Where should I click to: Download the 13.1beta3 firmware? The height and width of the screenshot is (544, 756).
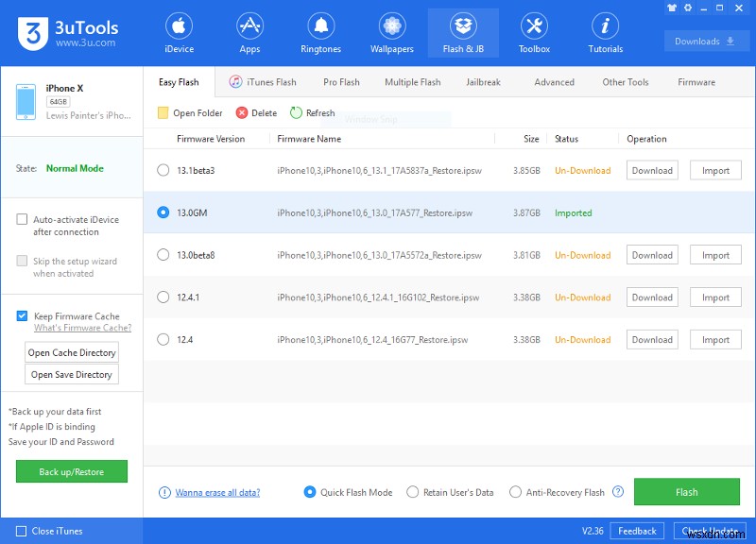tap(652, 170)
